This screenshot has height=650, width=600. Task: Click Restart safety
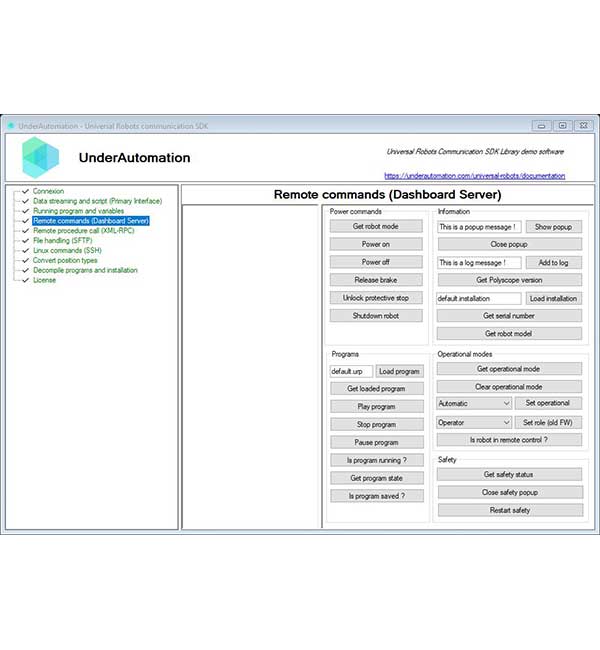click(x=510, y=510)
